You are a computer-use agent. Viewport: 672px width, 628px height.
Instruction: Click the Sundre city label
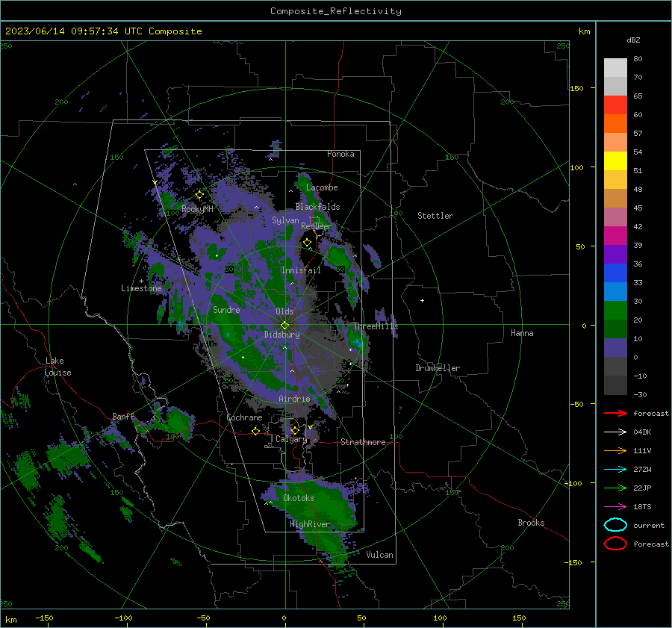tap(226, 309)
